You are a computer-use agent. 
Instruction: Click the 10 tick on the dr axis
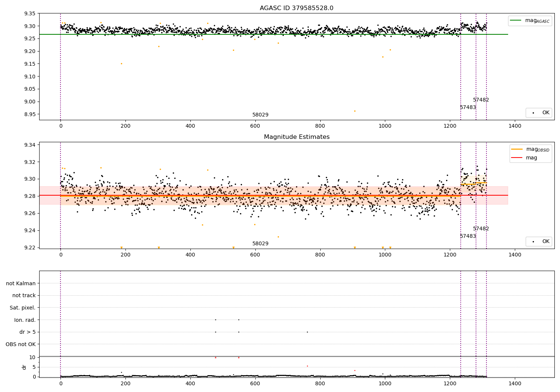point(33,357)
